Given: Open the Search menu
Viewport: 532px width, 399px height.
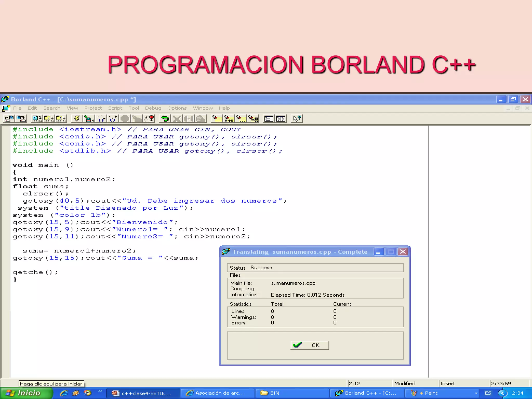Looking at the screenshot, I should (52, 108).
